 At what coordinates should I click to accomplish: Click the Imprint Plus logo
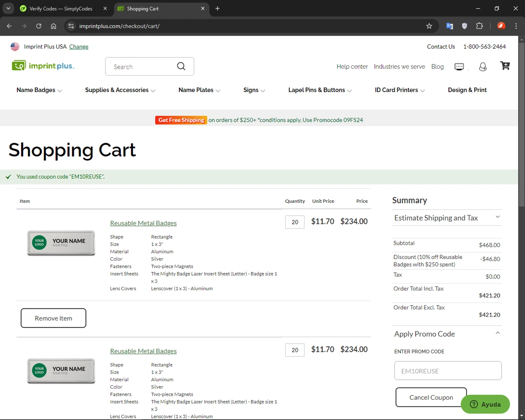coord(43,66)
